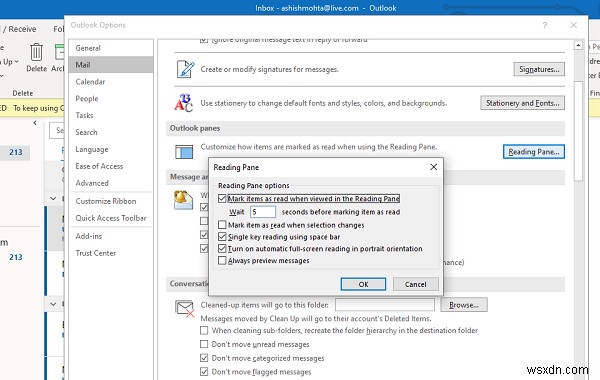Confirm the Reading Pane dialog with OK
The image size is (600, 380).
coord(363,284)
